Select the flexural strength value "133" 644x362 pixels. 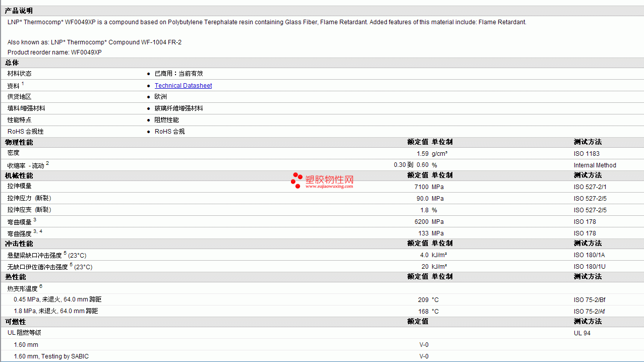pos(424,233)
